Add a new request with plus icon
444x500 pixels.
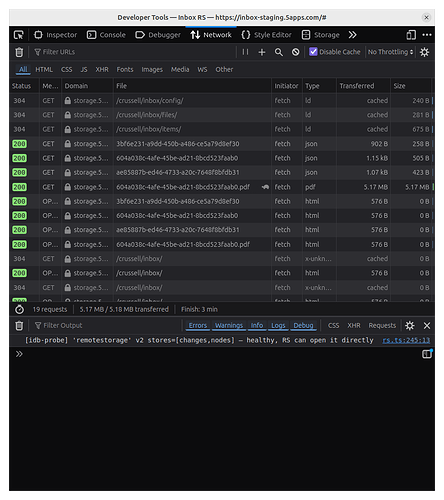pyautogui.click(x=262, y=52)
